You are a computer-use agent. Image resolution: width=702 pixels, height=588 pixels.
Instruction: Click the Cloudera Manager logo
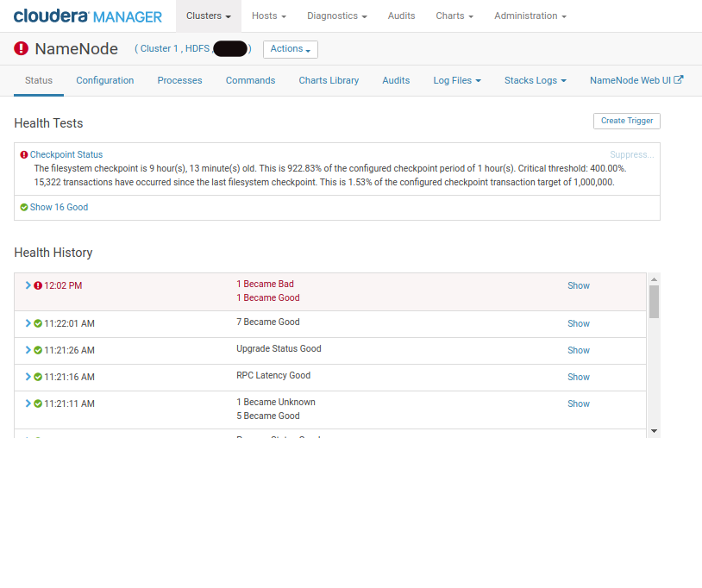[x=88, y=16]
